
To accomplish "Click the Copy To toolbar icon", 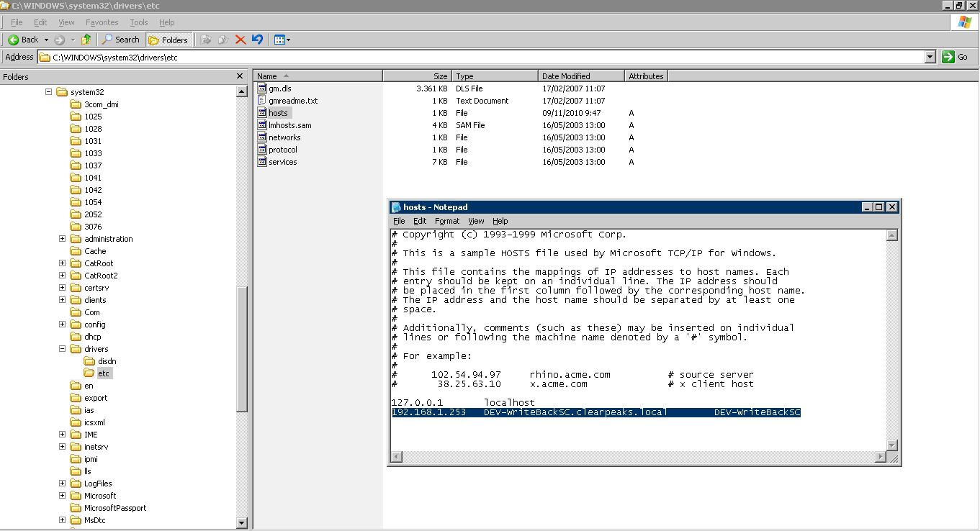I will click(223, 40).
